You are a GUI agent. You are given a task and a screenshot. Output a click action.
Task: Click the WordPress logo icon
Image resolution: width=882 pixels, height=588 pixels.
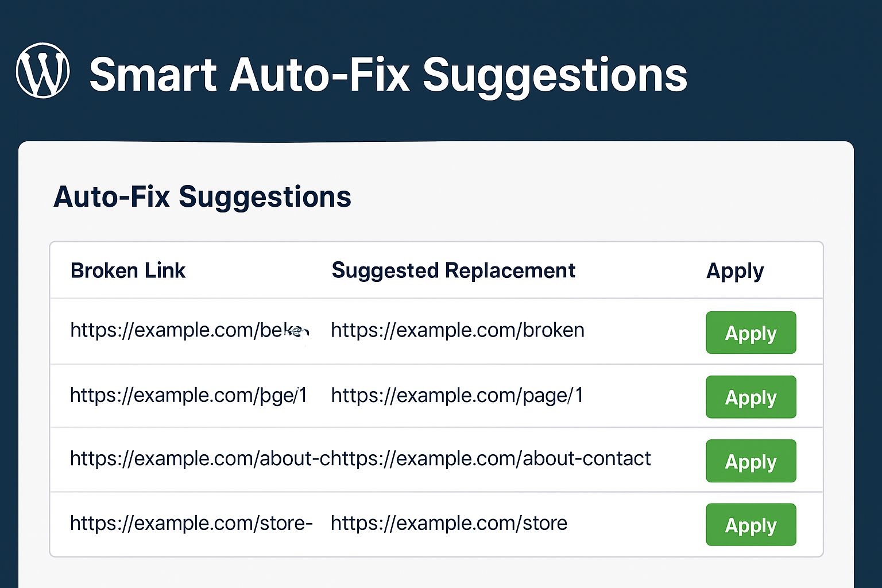click(43, 71)
